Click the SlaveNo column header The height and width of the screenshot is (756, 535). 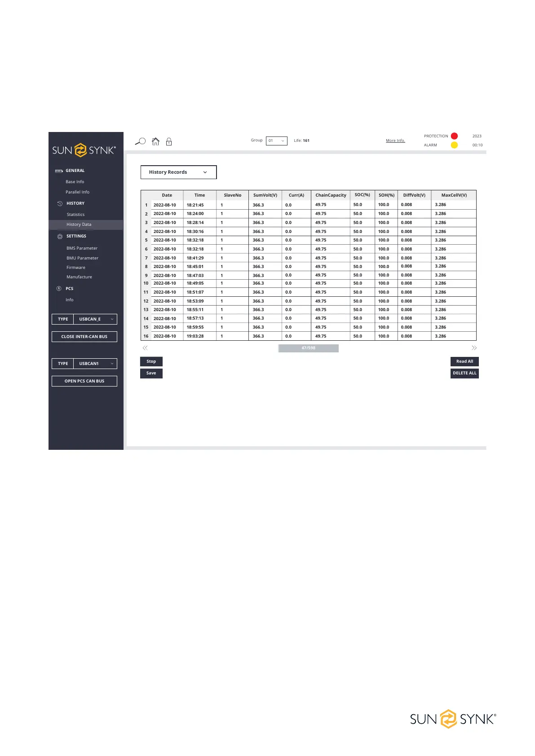click(x=232, y=195)
